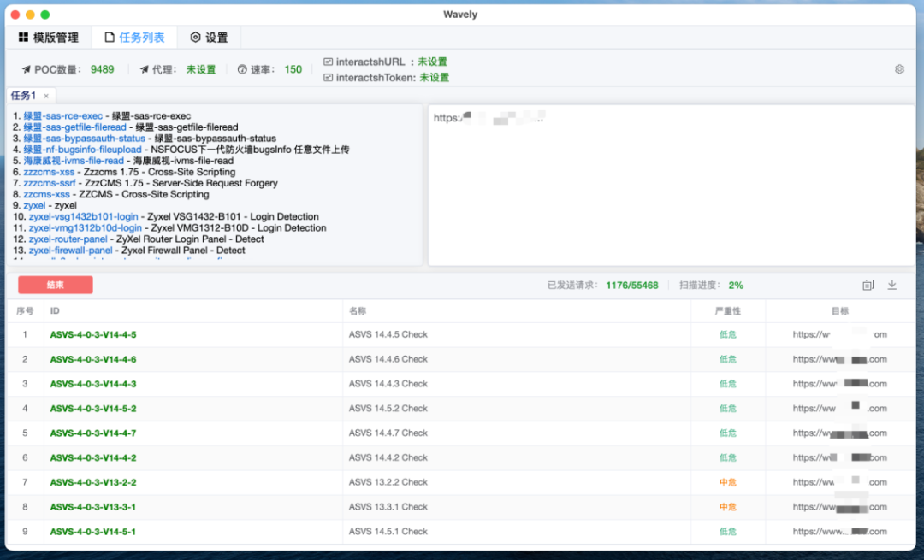Screen dimensions: 924x560
Task: Click the sent requests count 1176/55468
Action: [x=632, y=285]
